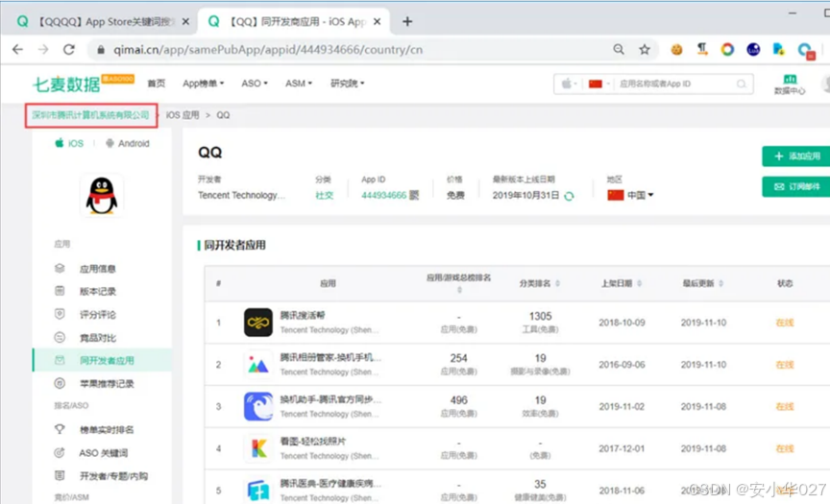Click the red-badged blue extension icon

[806, 51]
